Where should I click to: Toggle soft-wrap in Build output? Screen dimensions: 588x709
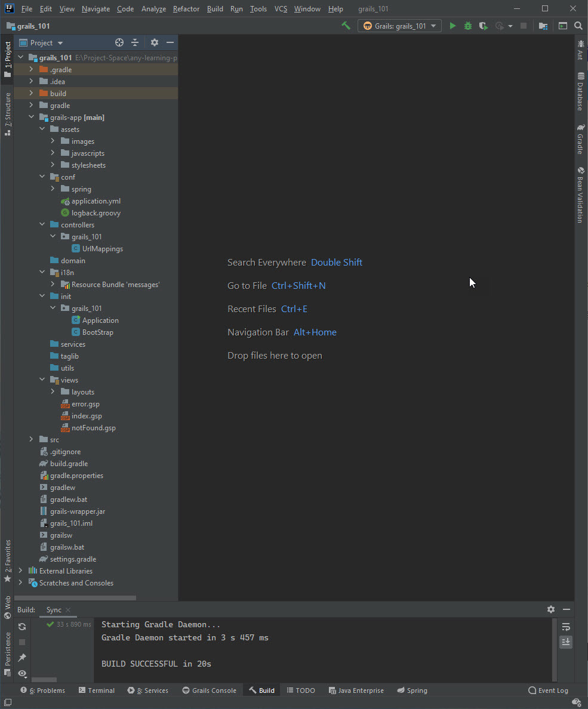coord(566,627)
